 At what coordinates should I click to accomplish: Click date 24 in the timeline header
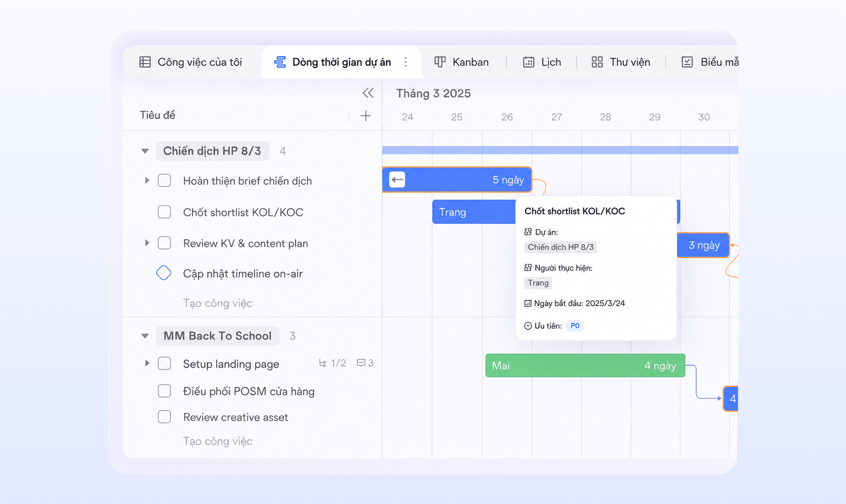[408, 117]
